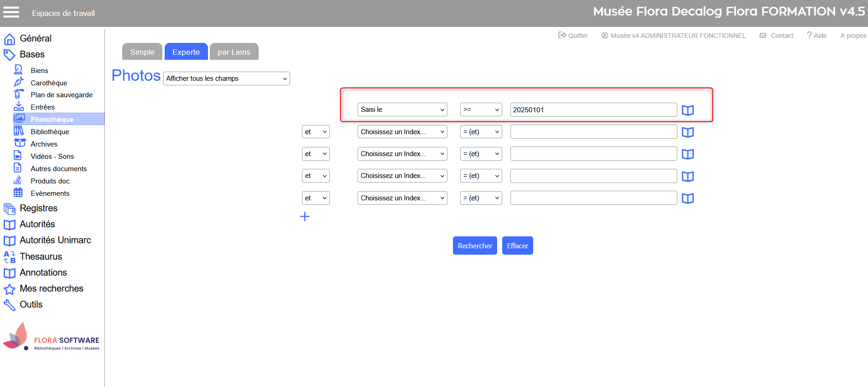The width and height of the screenshot is (868, 387).
Task: Click the Evènements calendar icon
Action: point(18,193)
